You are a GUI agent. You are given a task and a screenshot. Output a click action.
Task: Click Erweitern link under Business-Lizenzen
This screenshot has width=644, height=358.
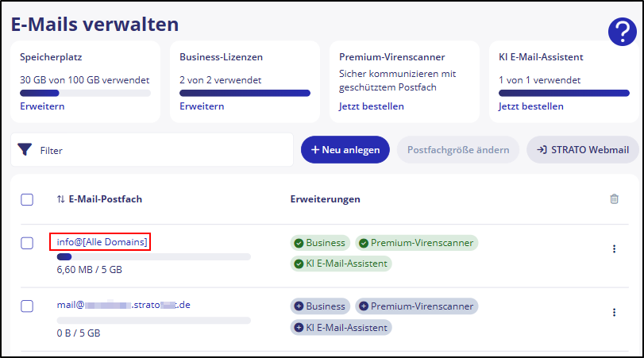pos(202,106)
